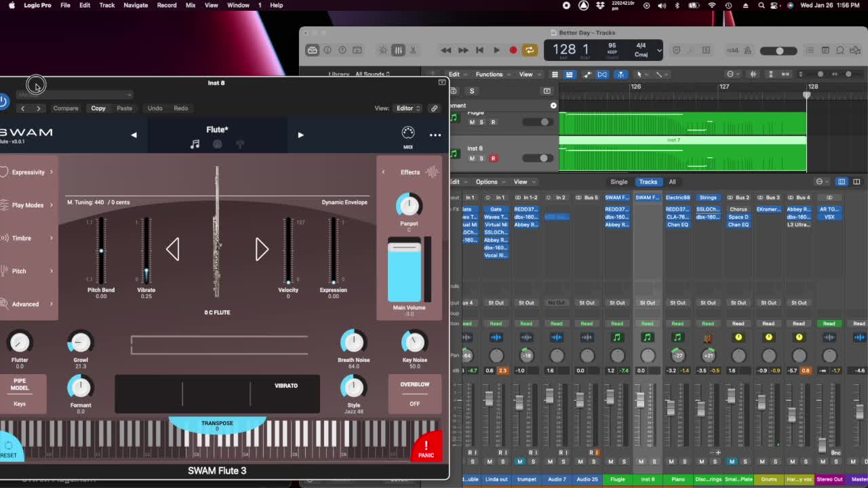Click Play in the Logic transport
This screenshot has width=868, height=488.
point(496,50)
